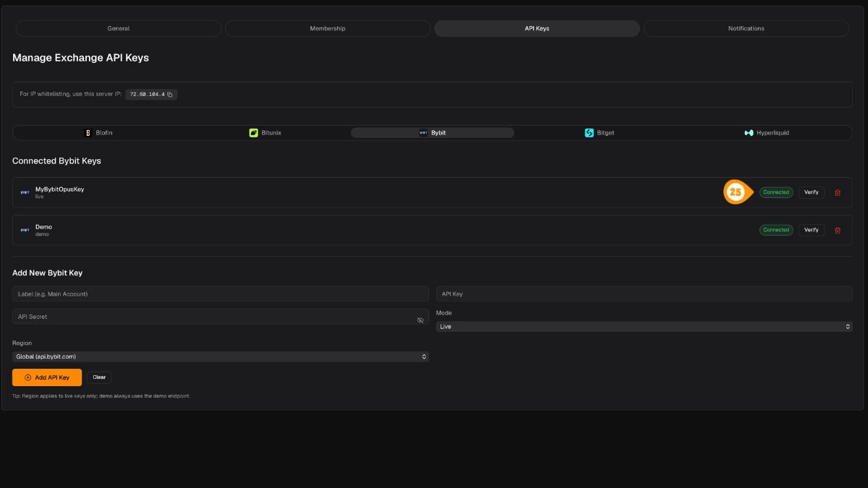Open the Notifications tab
Image resolution: width=868 pixels, height=488 pixels.
coord(746,28)
